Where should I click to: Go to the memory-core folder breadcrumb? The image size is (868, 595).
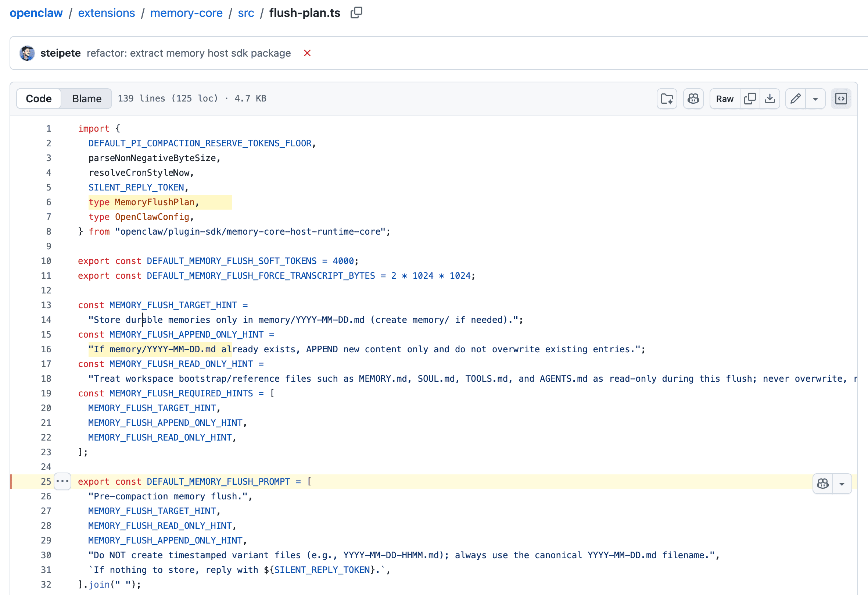click(x=186, y=13)
